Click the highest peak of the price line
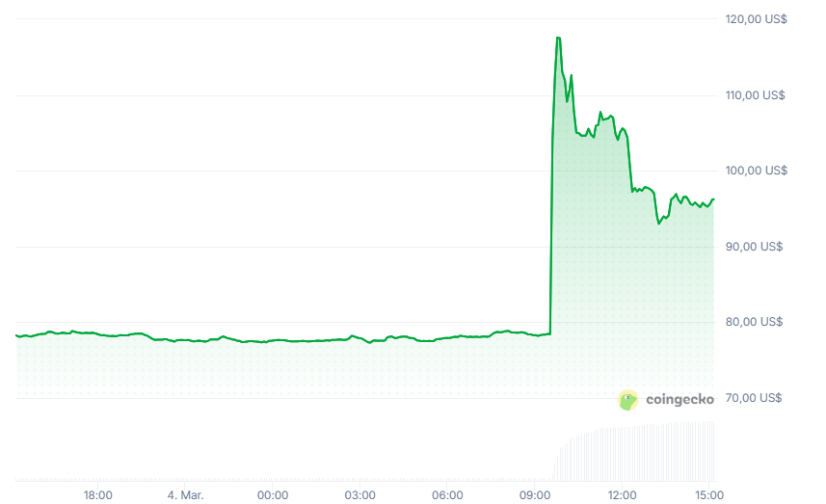This screenshot has height=504, width=826. (558, 38)
